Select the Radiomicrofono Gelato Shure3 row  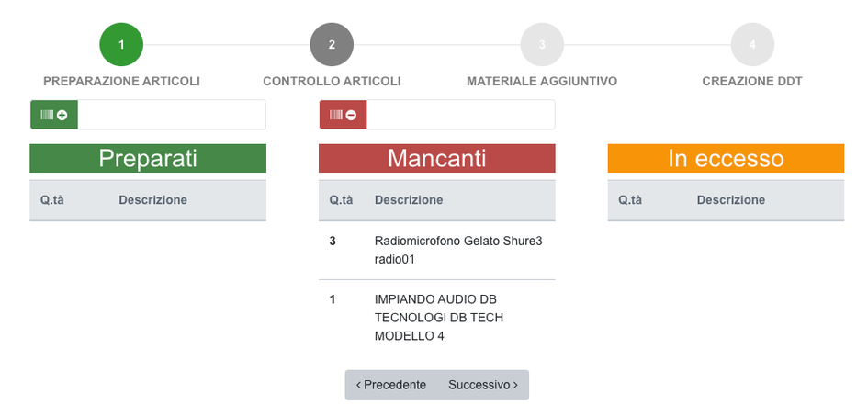coord(437,250)
